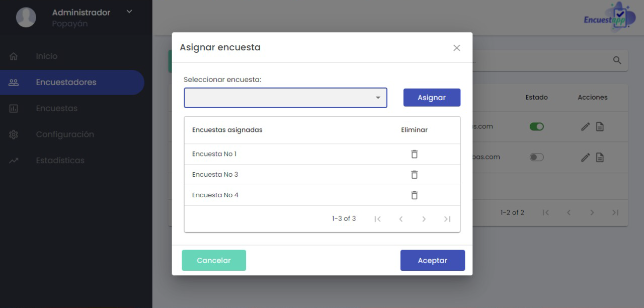Click the pencil edit icon in first row
Image resolution: width=644 pixels, height=308 pixels.
point(585,127)
